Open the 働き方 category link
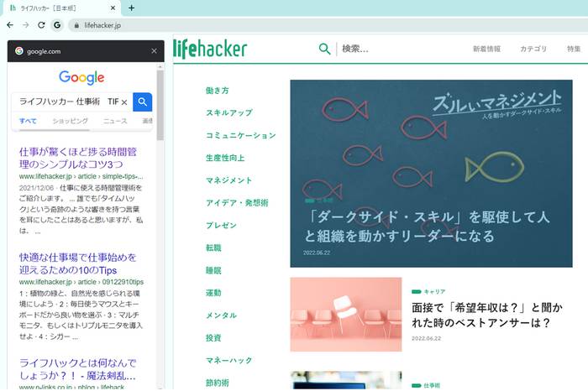This screenshot has width=588, height=391. point(217,91)
